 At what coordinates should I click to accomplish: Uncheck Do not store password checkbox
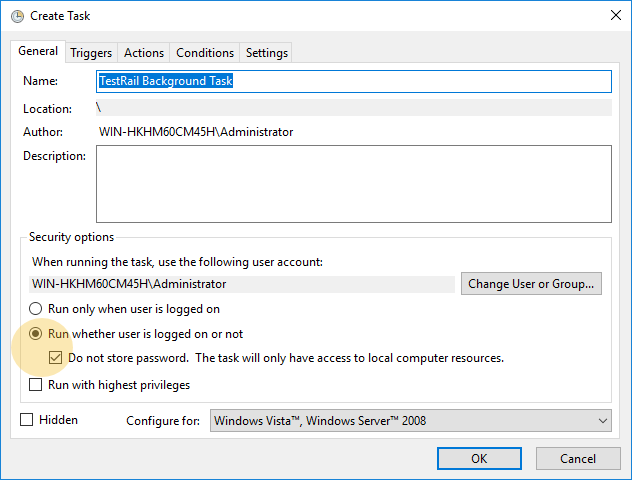click(x=55, y=358)
